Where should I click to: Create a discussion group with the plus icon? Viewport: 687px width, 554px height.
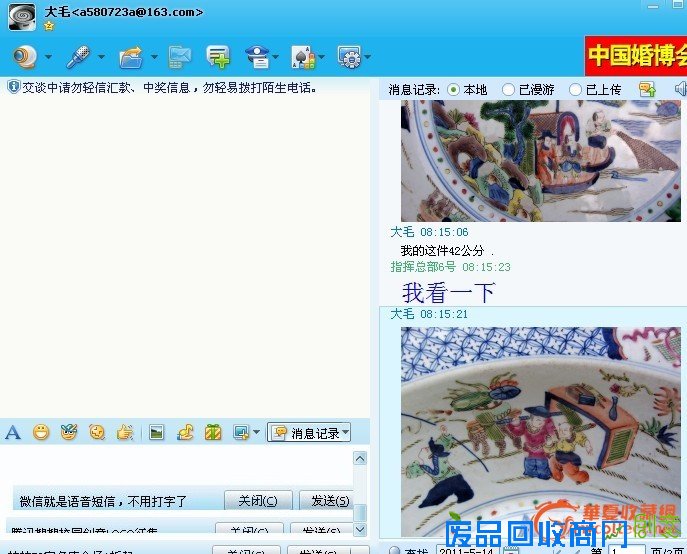(x=218, y=57)
